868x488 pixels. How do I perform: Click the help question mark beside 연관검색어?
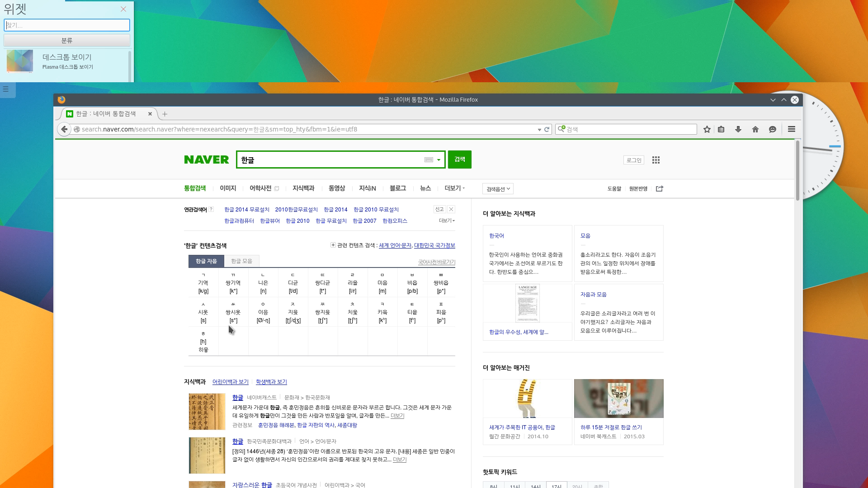(211, 209)
